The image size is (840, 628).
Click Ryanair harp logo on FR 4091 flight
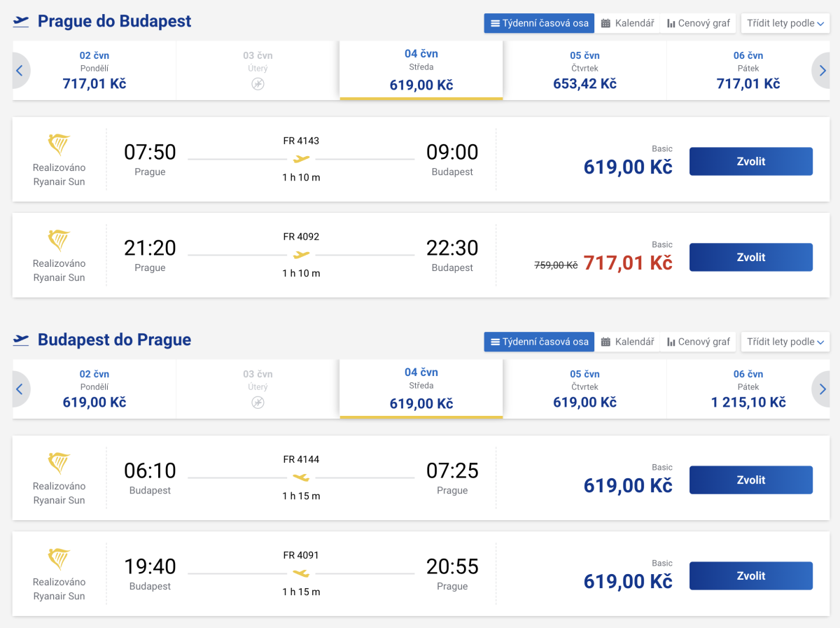click(59, 559)
